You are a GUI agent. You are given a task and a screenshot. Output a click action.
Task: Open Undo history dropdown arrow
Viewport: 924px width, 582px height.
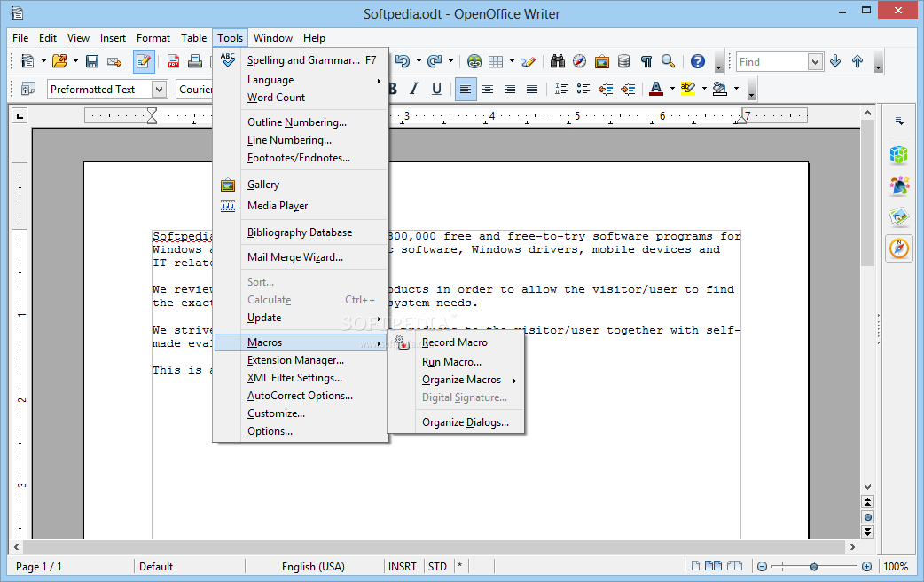[419, 61]
